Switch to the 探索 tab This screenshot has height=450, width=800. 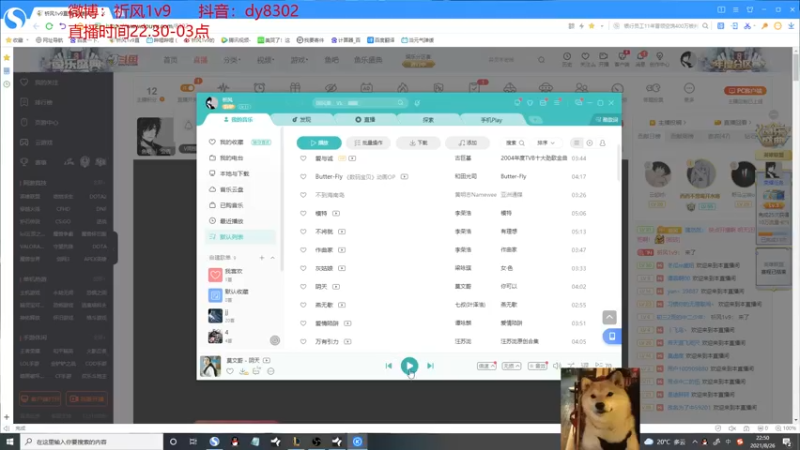coord(428,120)
